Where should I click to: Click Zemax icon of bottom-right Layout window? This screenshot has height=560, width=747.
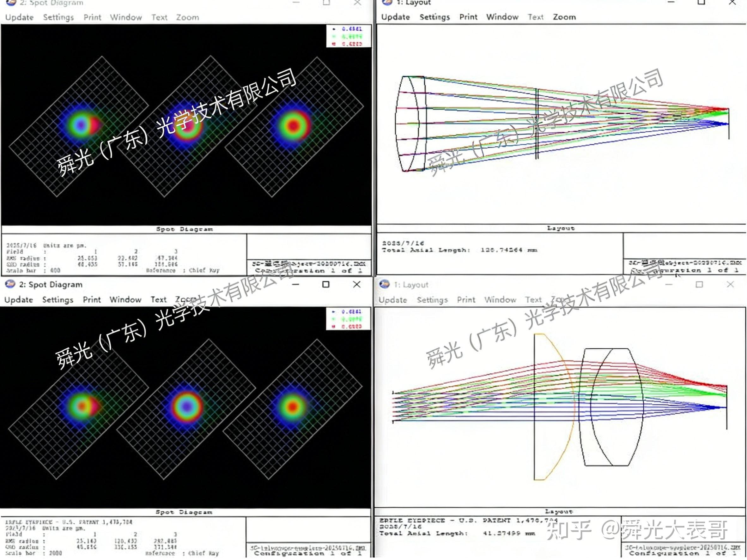tap(384, 284)
